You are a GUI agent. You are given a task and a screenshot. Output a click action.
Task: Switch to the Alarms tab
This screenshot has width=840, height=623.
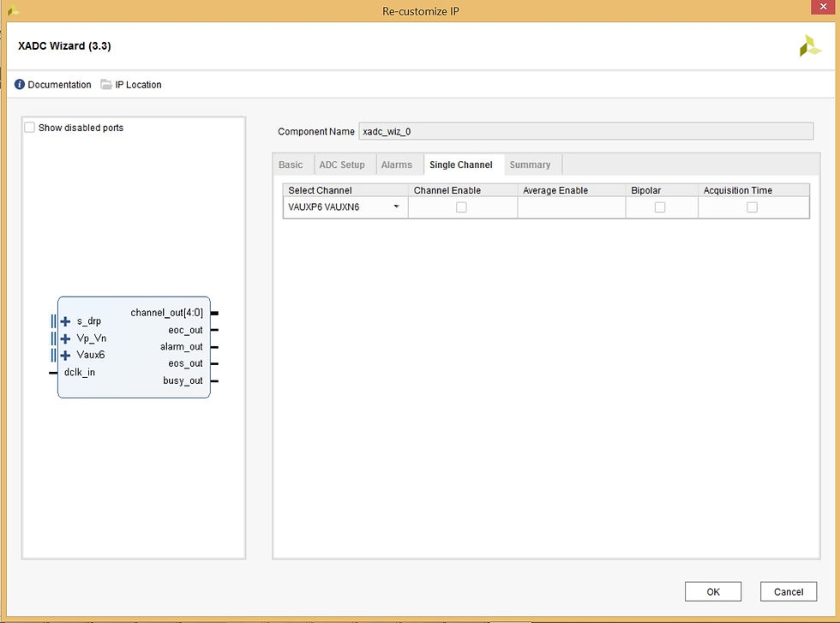398,164
